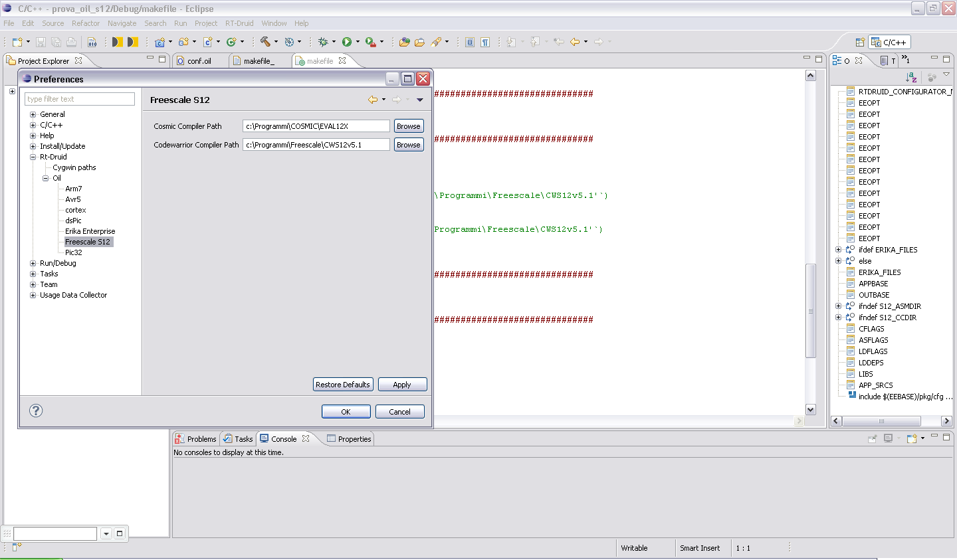
Task: Open the Tasks view tab
Action: point(238,439)
